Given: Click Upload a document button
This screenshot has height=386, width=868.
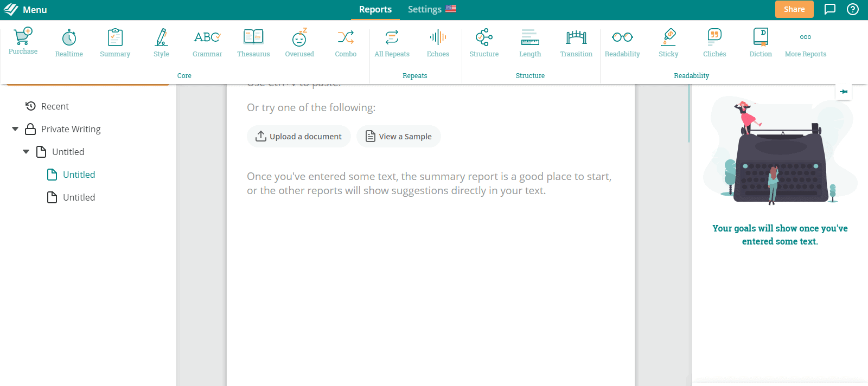Looking at the screenshot, I should click(299, 137).
